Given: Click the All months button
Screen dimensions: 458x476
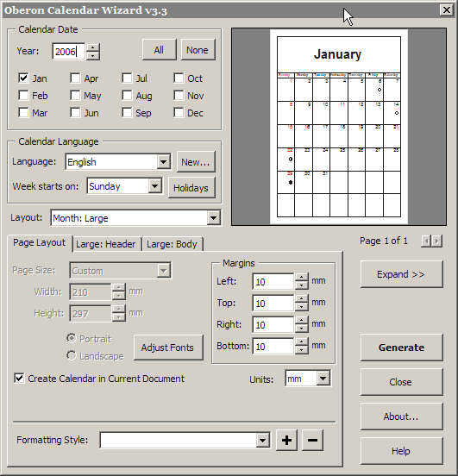Looking at the screenshot, I should [x=160, y=49].
